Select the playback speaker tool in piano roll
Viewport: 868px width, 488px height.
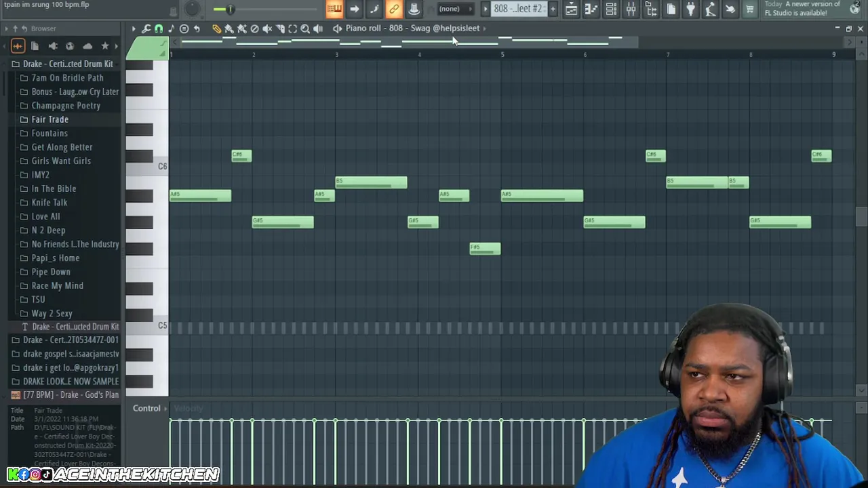coord(318,28)
